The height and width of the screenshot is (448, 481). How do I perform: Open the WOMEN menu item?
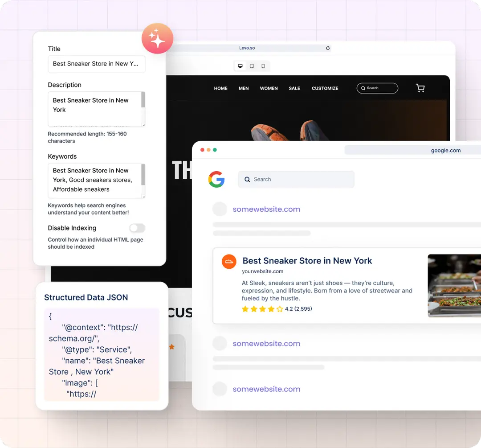269,88
